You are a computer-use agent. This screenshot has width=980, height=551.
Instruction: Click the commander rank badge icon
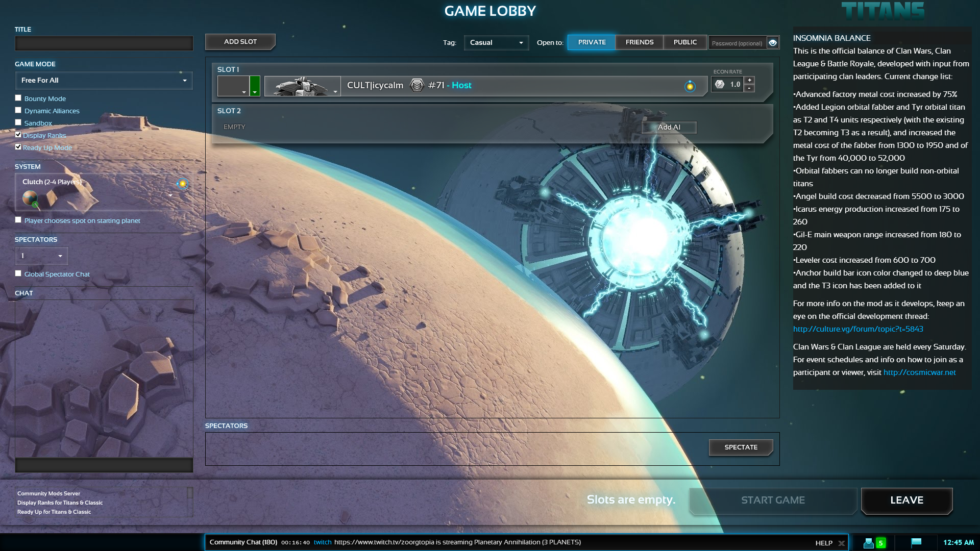(417, 85)
